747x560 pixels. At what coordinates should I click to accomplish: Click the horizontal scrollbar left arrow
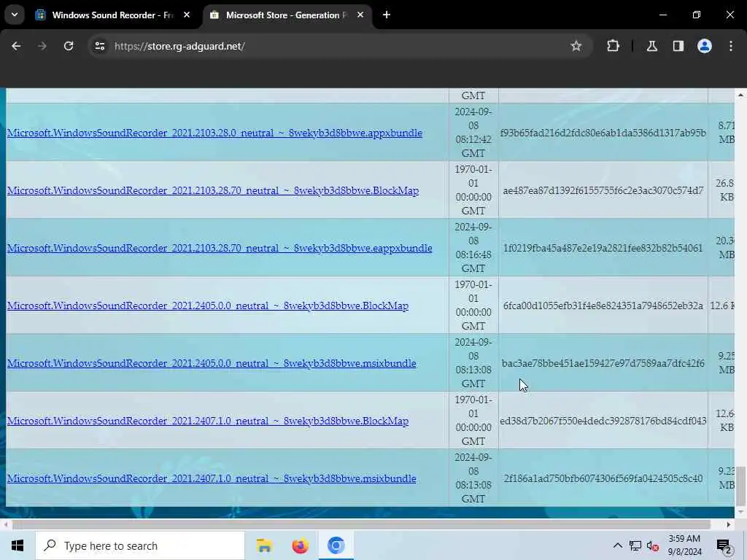6,525
